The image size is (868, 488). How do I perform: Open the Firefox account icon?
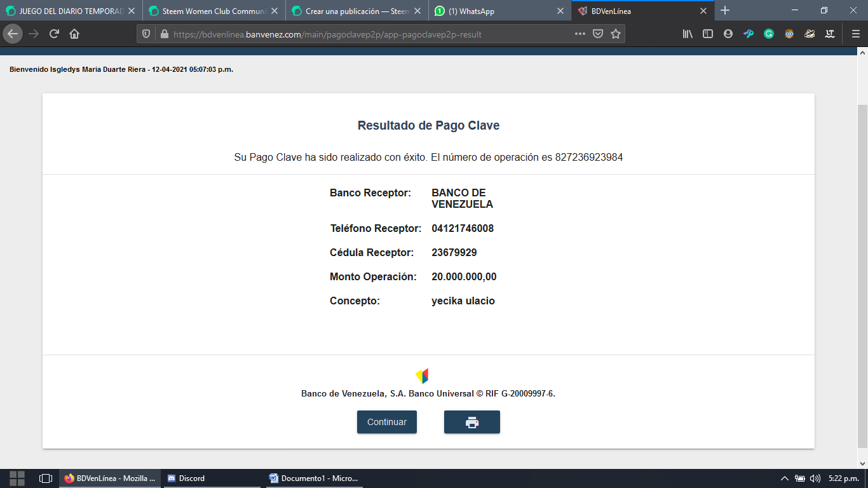click(728, 34)
